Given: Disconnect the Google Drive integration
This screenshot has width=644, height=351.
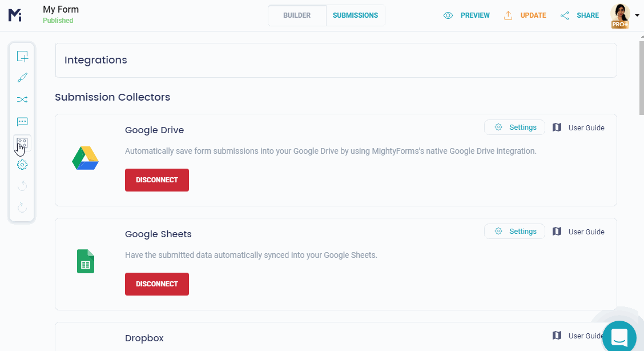Looking at the screenshot, I should click(156, 180).
